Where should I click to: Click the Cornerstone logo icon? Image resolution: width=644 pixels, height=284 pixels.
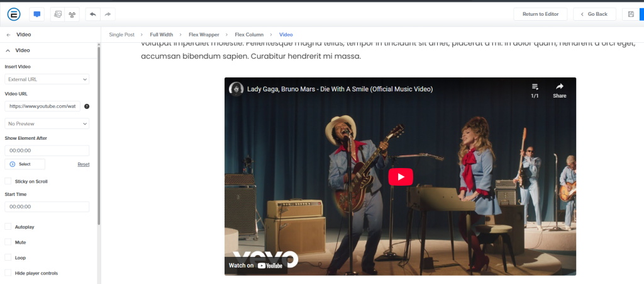(14, 14)
